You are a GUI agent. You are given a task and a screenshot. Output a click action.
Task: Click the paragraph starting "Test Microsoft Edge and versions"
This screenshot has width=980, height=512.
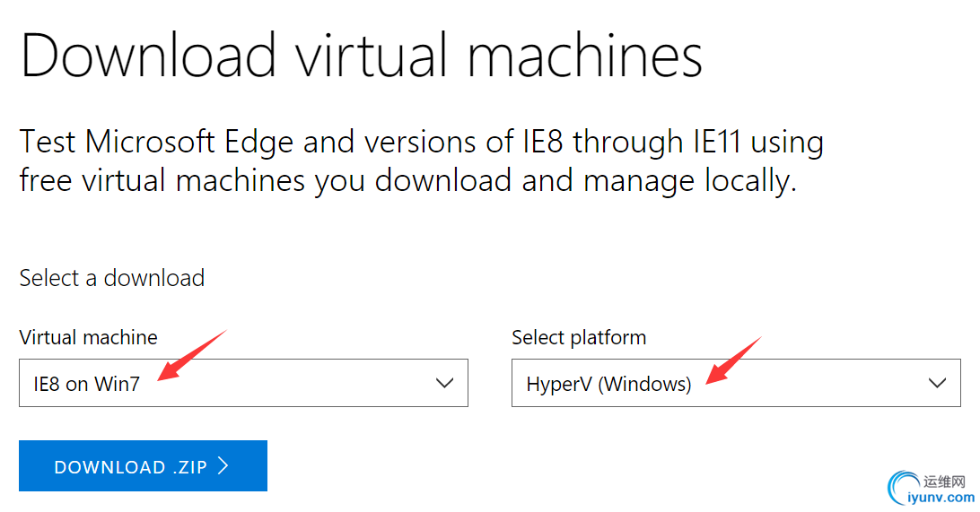pos(421,161)
